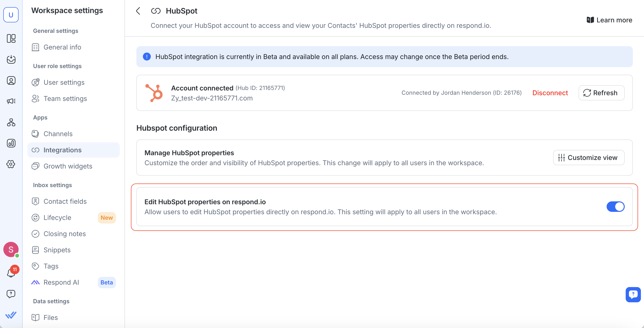Open Contact fields settings
Screen dimensions: 644x328
pos(65,201)
